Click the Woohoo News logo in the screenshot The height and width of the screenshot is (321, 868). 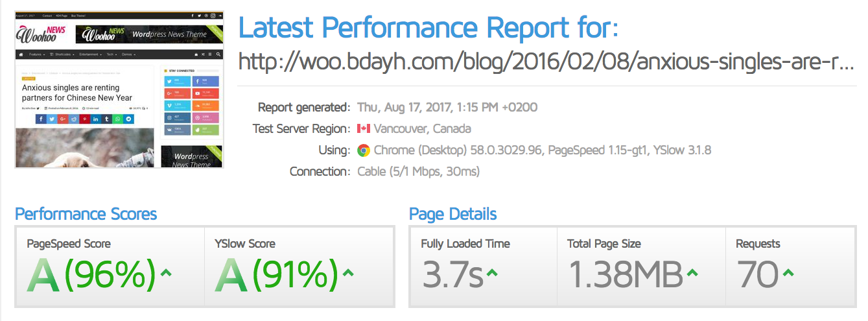point(39,34)
